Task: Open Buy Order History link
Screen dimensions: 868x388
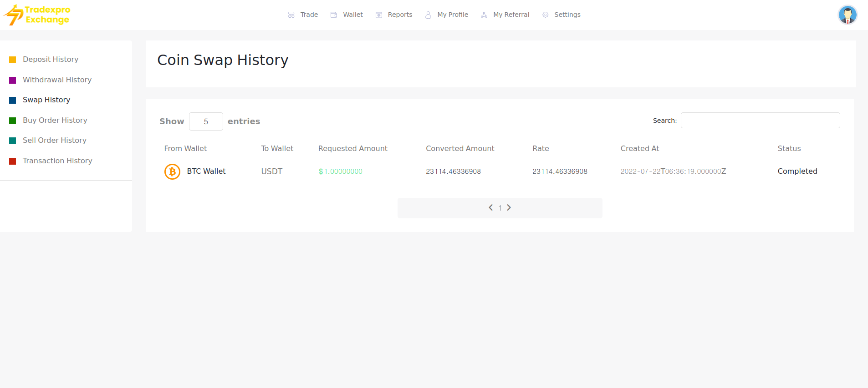Action: (55, 121)
